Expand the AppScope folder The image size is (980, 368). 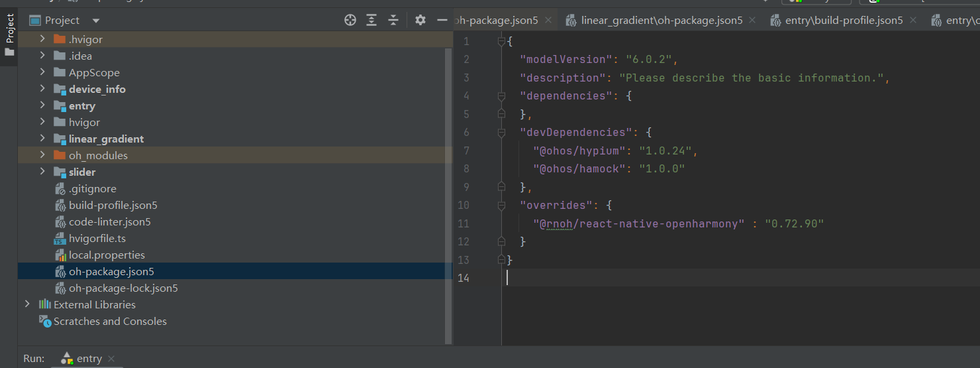pos(42,72)
